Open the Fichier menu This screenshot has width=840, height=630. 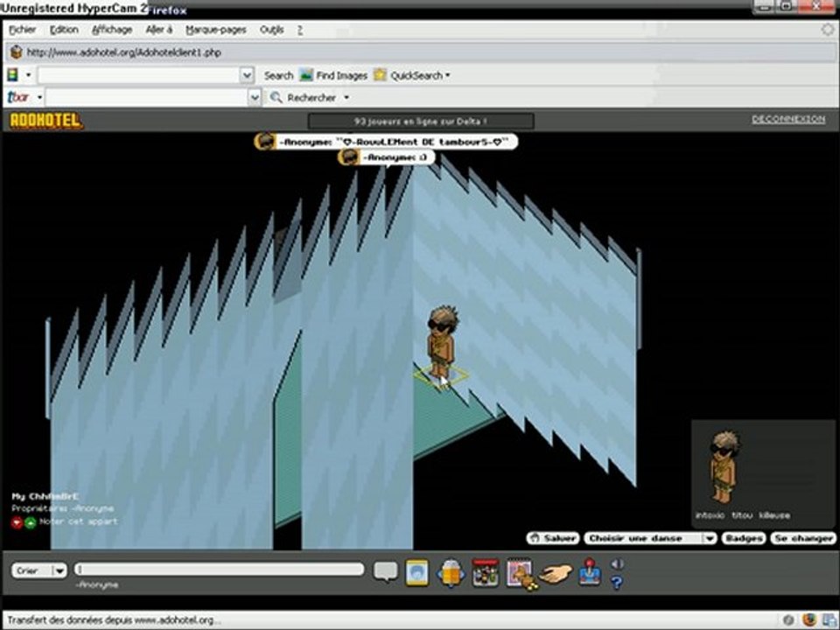(x=23, y=30)
